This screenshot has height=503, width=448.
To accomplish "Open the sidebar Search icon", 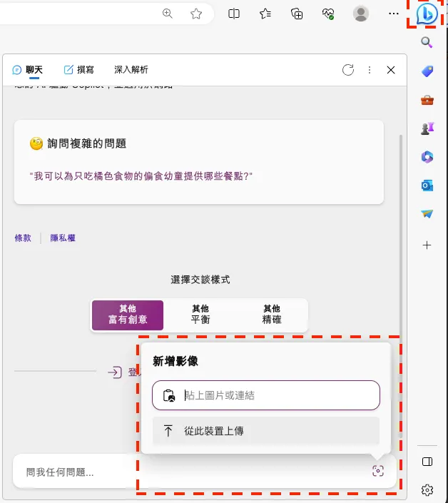I will click(427, 42).
